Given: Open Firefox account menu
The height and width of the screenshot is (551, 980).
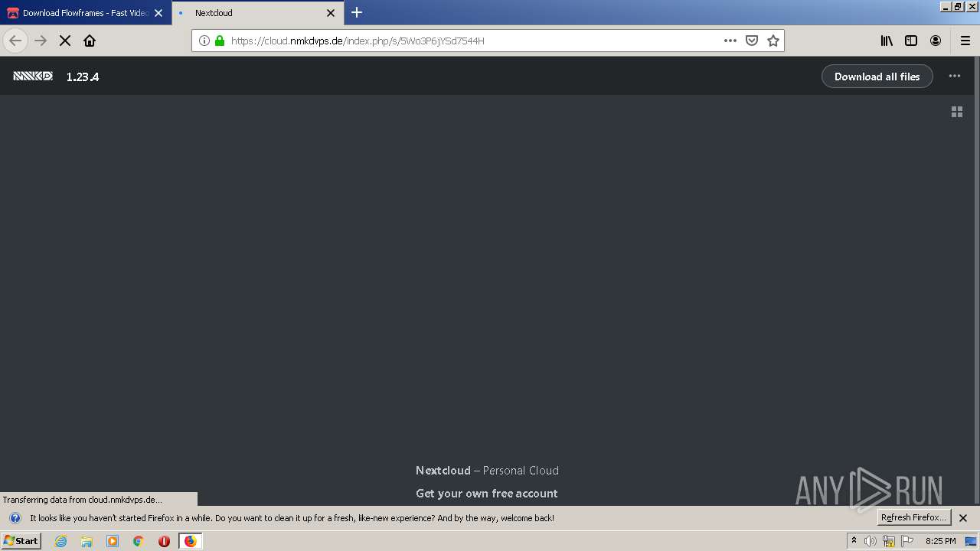Looking at the screenshot, I should pyautogui.click(x=936, y=41).
